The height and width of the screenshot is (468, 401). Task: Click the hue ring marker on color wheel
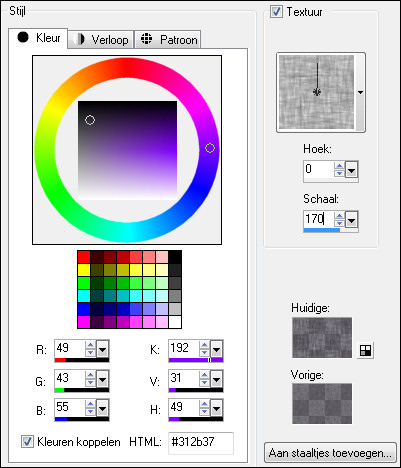pyautogui.click(x=210, y=148)
